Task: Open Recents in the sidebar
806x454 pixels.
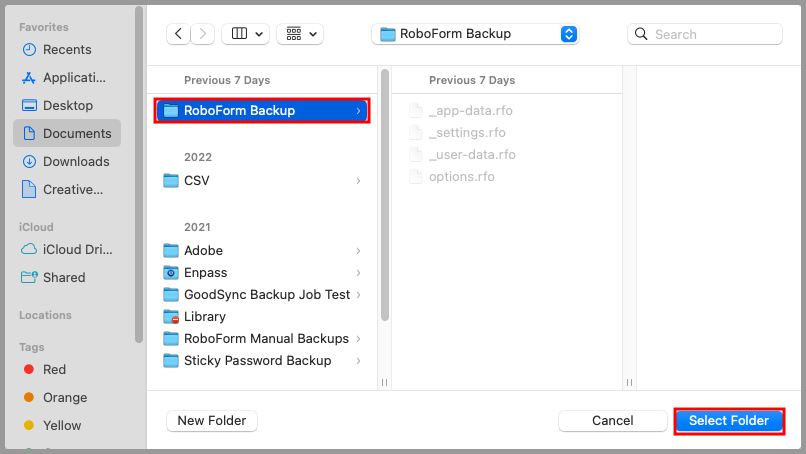Action: pos(67,49)
